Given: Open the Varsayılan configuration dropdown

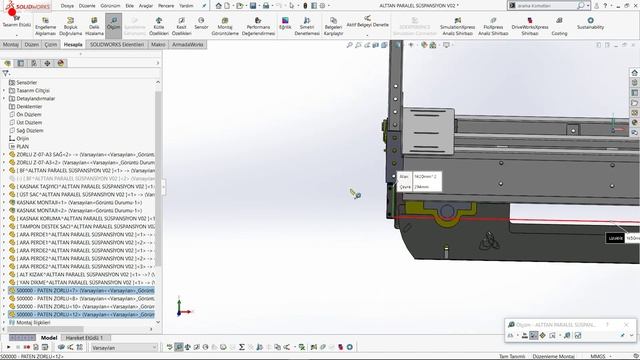Looking at the screenshot, I should pos(124,347).
